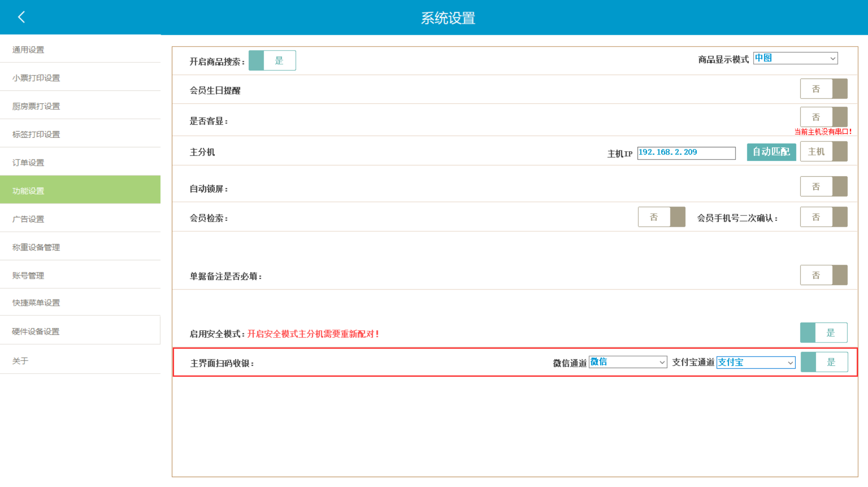Turn off the 启用安全模式 switch
Image resolution: width=868 pixels, height=487 pixels.
[823, 333]
